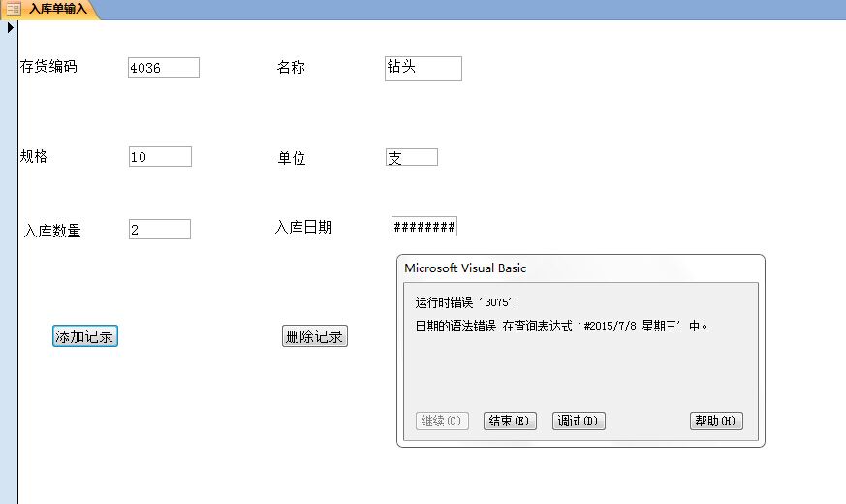
Task: Click the 入库单输入 form tab
Action: (49, 9)
